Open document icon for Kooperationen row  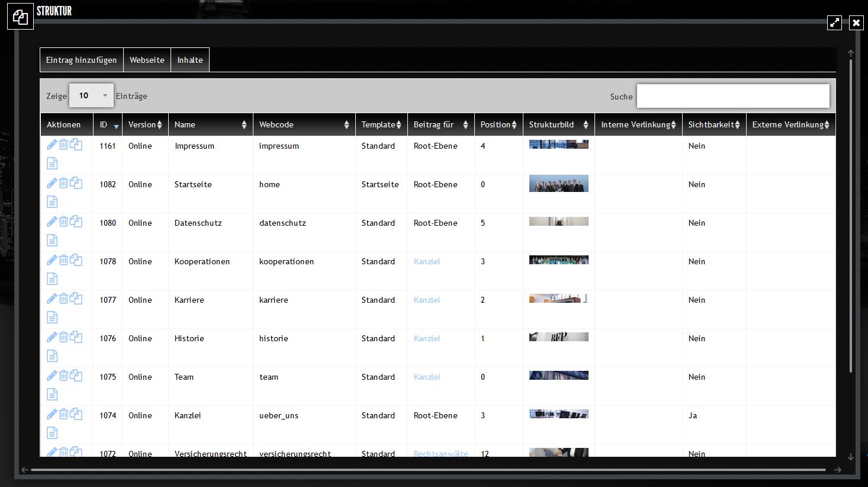click(x=52, y=279)
